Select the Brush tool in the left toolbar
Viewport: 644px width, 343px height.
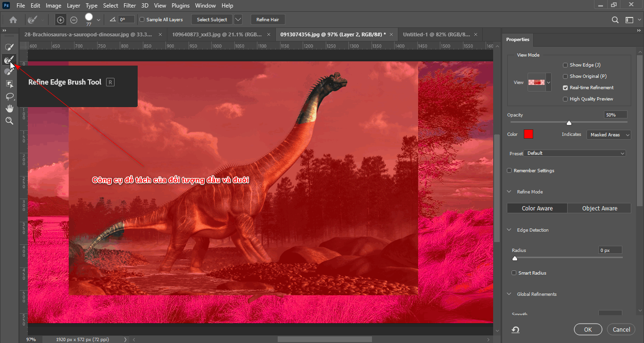pos(9,72)
